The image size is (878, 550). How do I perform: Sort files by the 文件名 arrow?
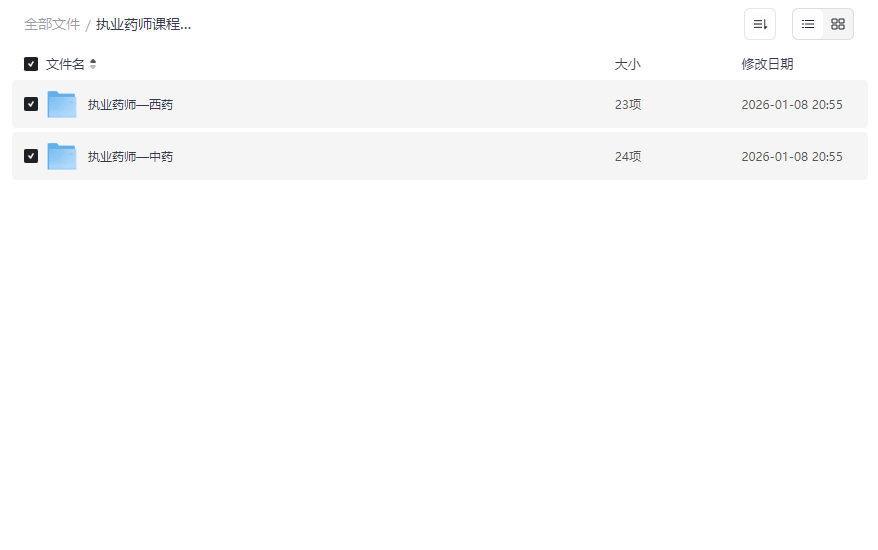[93, 64]
